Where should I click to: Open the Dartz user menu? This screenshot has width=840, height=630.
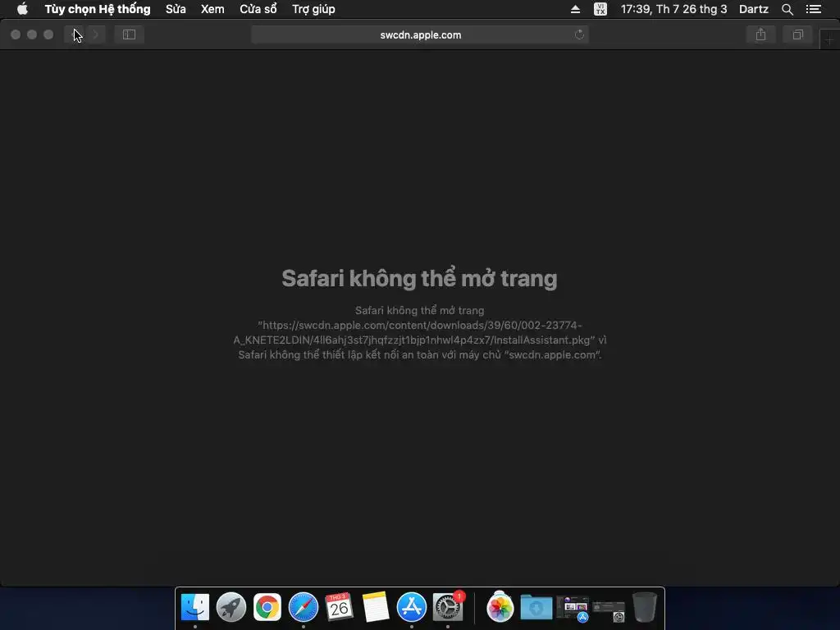click(x=754, y=9)
